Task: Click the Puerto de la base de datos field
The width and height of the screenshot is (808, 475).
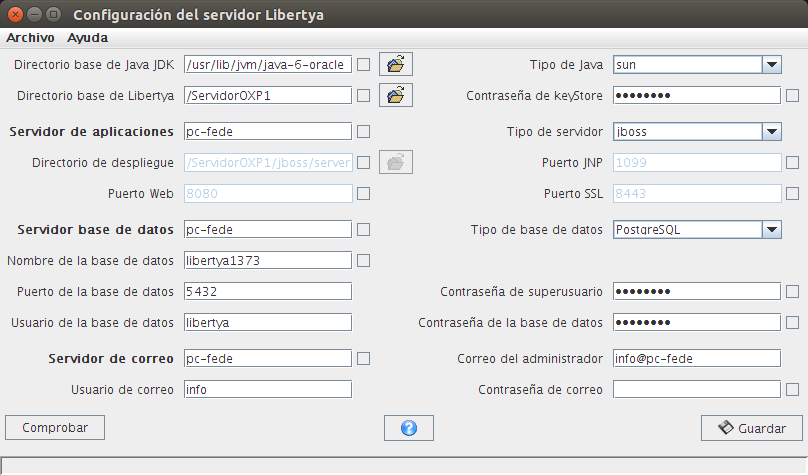Action: pos(268,292)
